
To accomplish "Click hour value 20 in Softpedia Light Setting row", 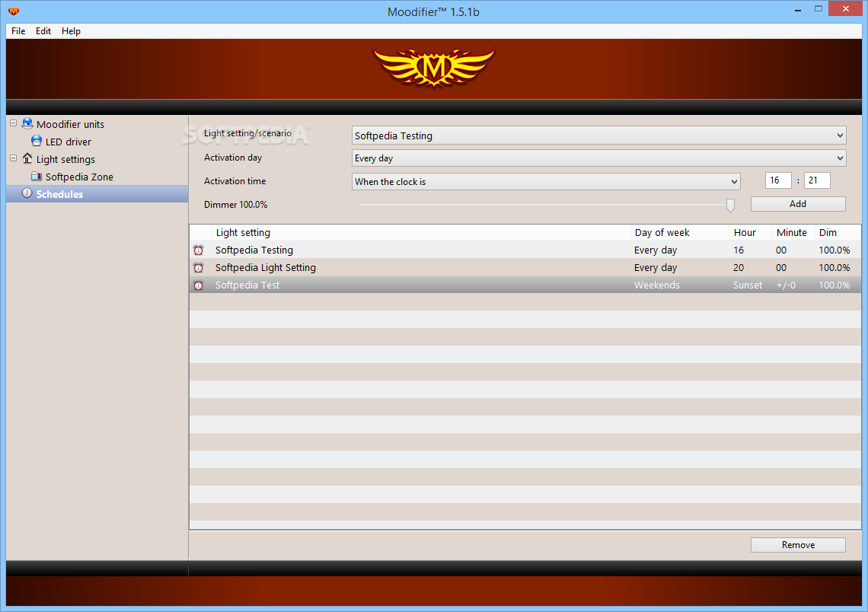I will [x=739, y=268].
